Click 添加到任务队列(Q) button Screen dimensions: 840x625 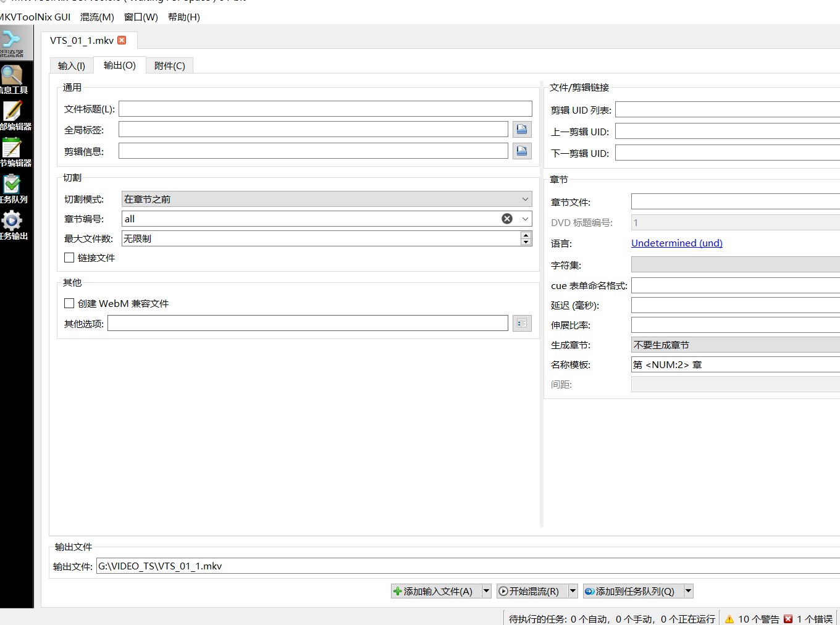[x=633, y=591]
